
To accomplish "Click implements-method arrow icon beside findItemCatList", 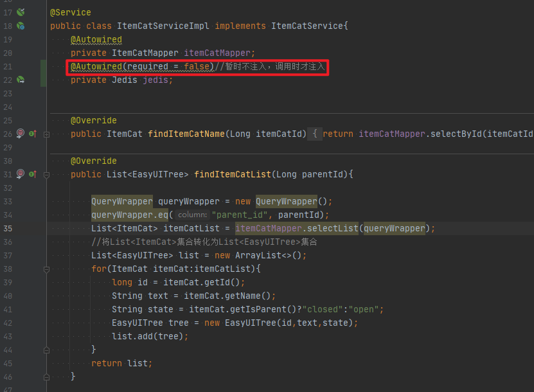I will [33, 174].
